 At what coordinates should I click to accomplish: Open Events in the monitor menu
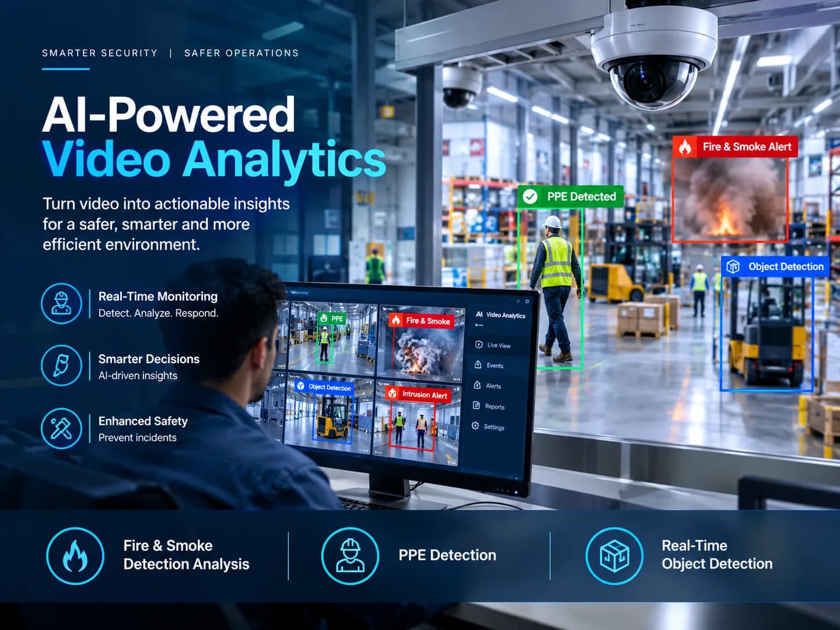pos(489,365)
